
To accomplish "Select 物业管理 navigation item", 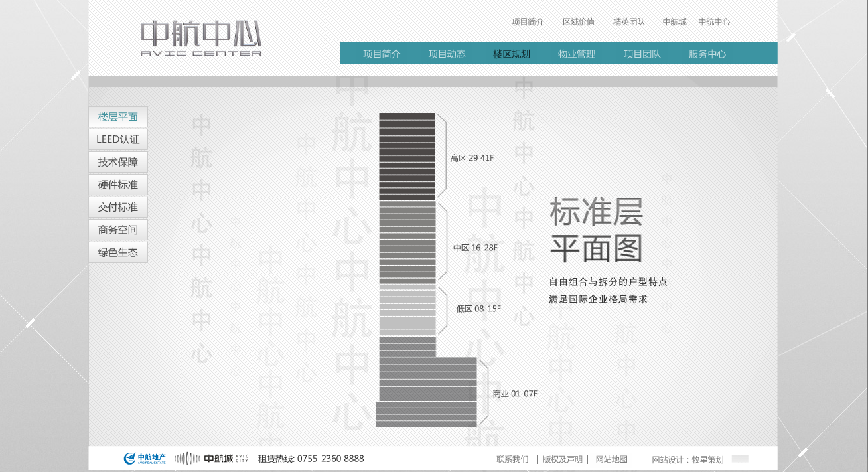I will click(577, 54).
